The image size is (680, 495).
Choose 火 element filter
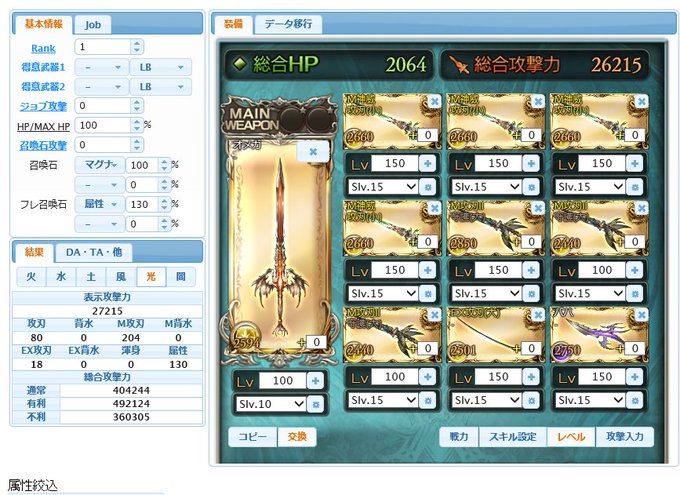tap(31, 277)
